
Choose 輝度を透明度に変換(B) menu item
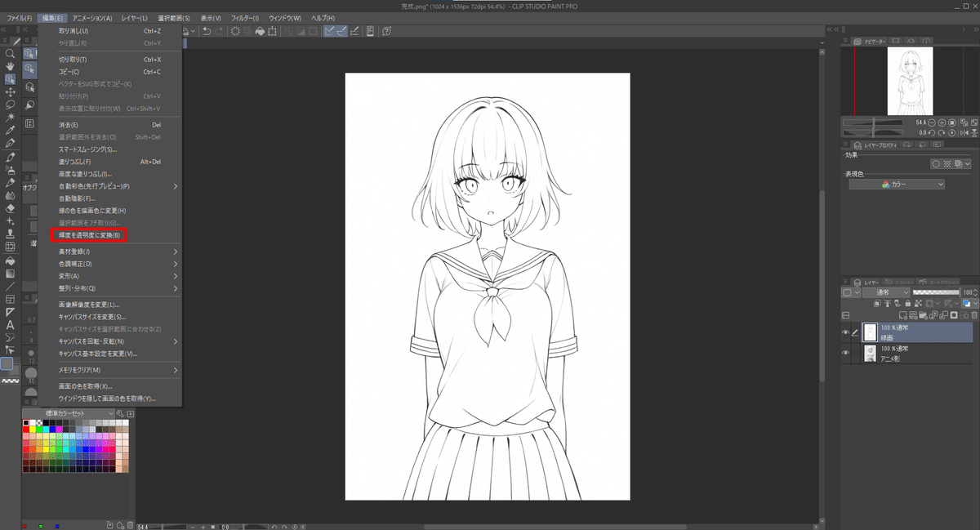tap(90, 235)
